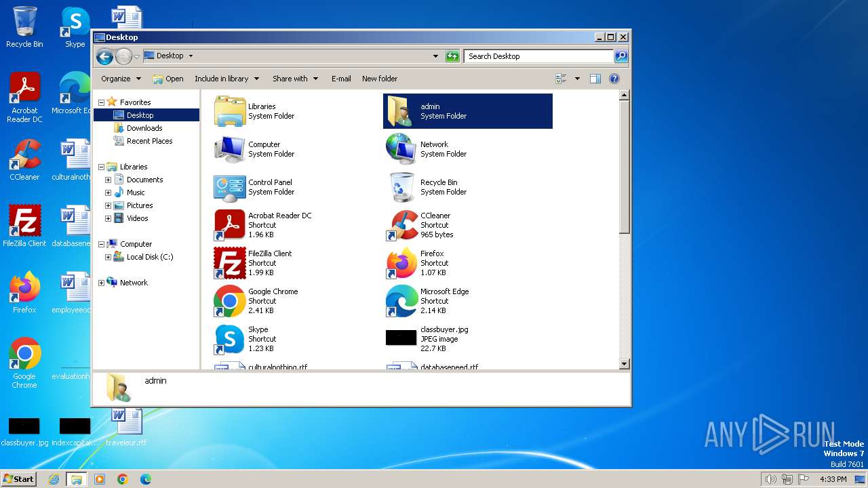Click the Edge icon in taskbar
Viewport: 868px width, 488px height.
tap(145, 479)
